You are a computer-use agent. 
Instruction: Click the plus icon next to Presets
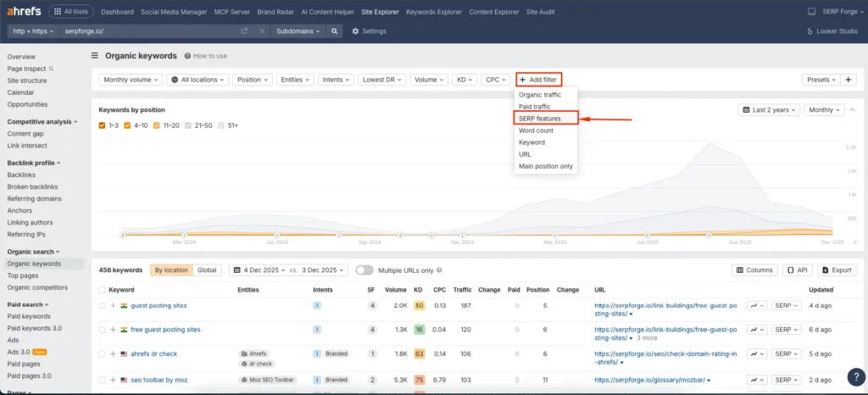click(x=849, y=80)
